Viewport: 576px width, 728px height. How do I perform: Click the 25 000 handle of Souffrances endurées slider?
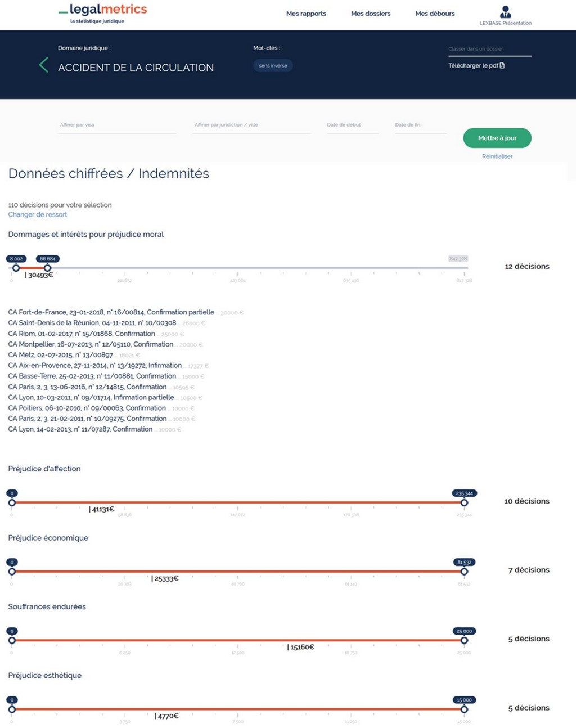[x=464, y=640]
